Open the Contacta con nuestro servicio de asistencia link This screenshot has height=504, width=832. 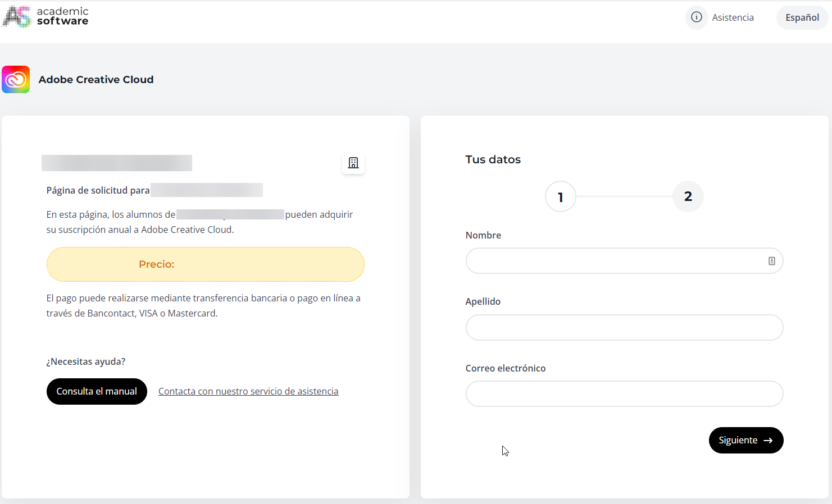pos(248,391)
